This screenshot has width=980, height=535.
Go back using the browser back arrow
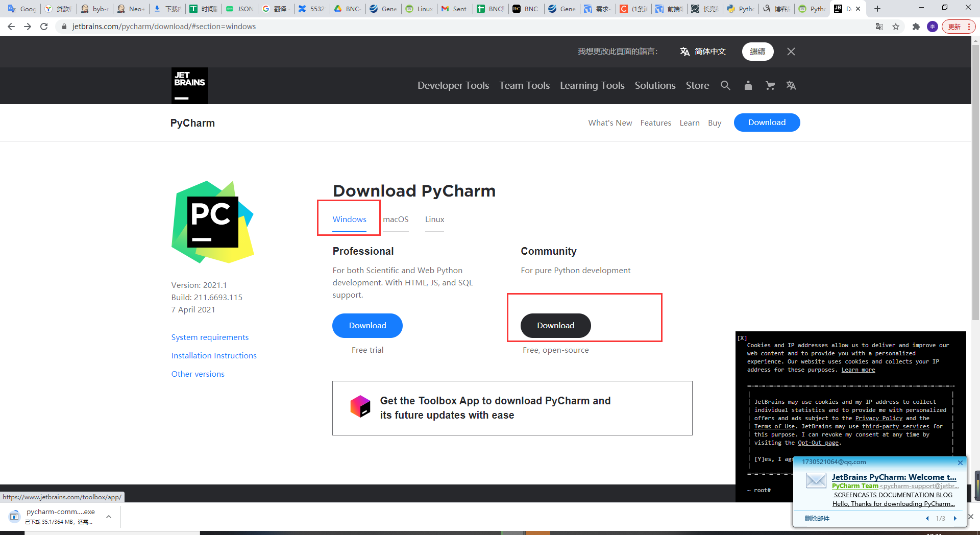click(x=11, y=27)
